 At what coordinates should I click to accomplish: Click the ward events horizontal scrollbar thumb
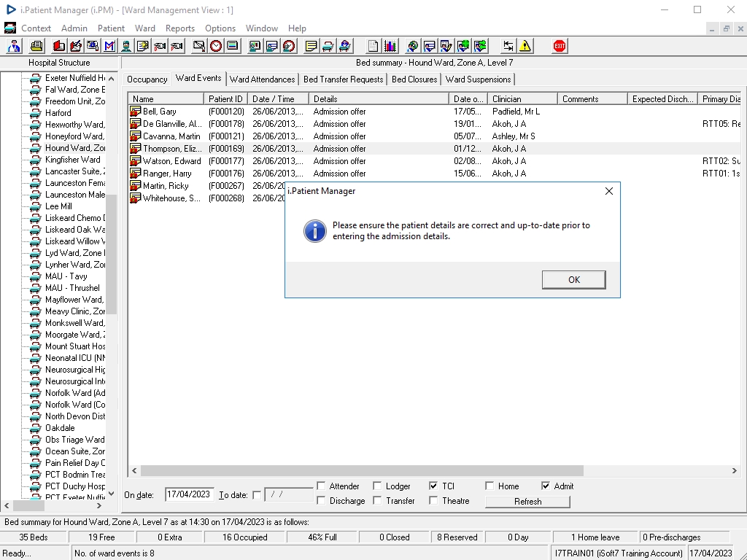coord(362,470)
